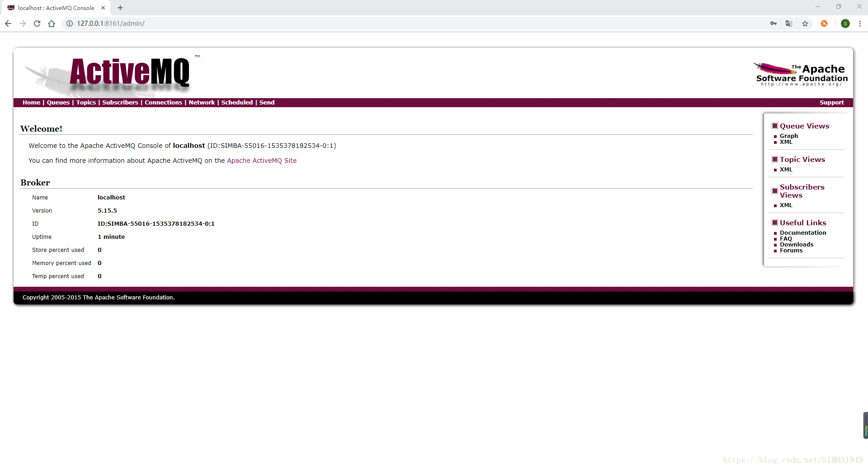Click the Queue Views heading
This screenshot has height=469, width=868.
804,126
